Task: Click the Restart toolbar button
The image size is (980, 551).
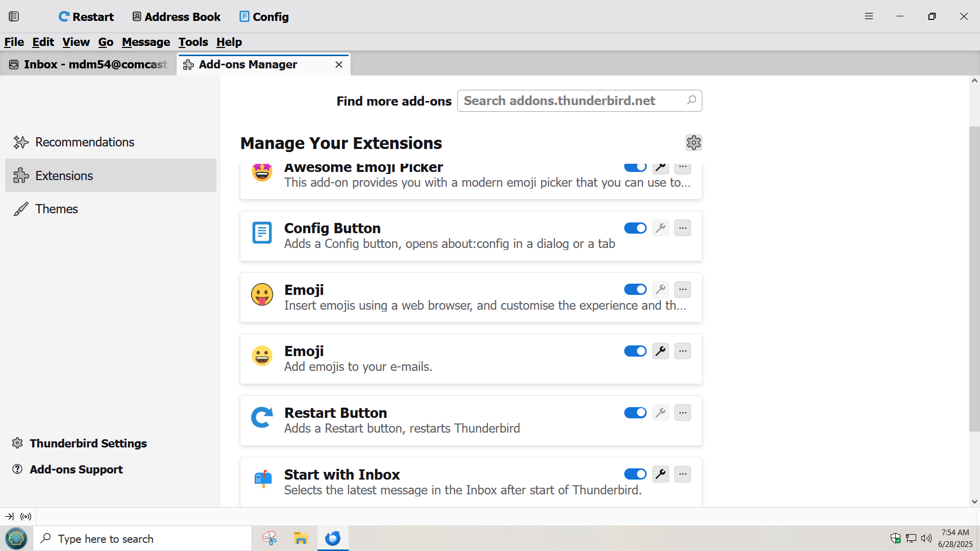Action: [86, 17]
